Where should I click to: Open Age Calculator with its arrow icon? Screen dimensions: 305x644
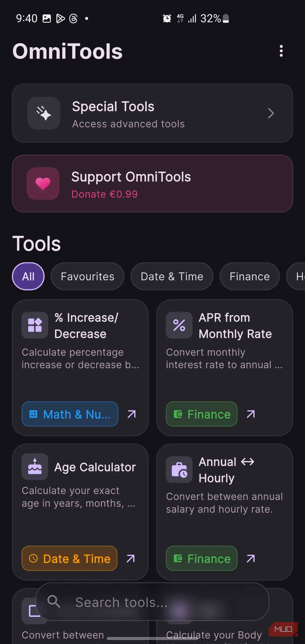tap(131, 558)
